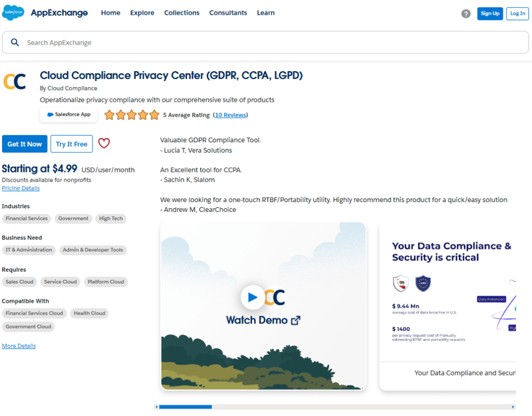Open the Explore menu item

[142, 13]
